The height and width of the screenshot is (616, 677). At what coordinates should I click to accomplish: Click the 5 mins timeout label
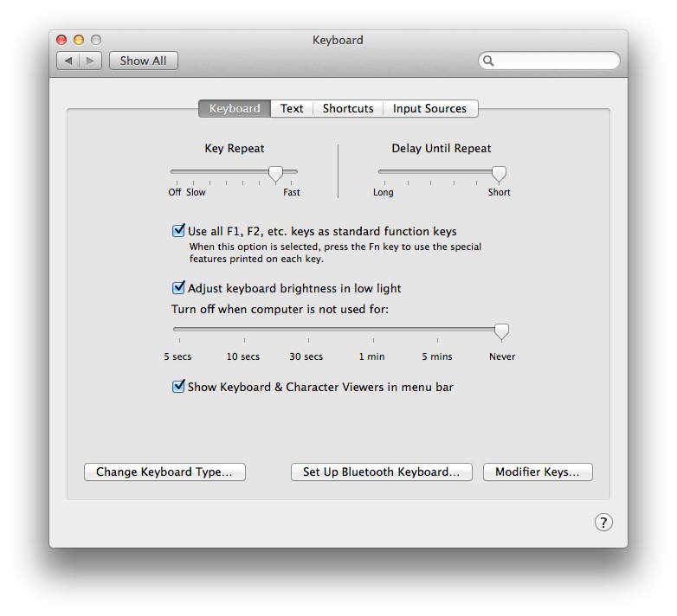click(437, 356)
